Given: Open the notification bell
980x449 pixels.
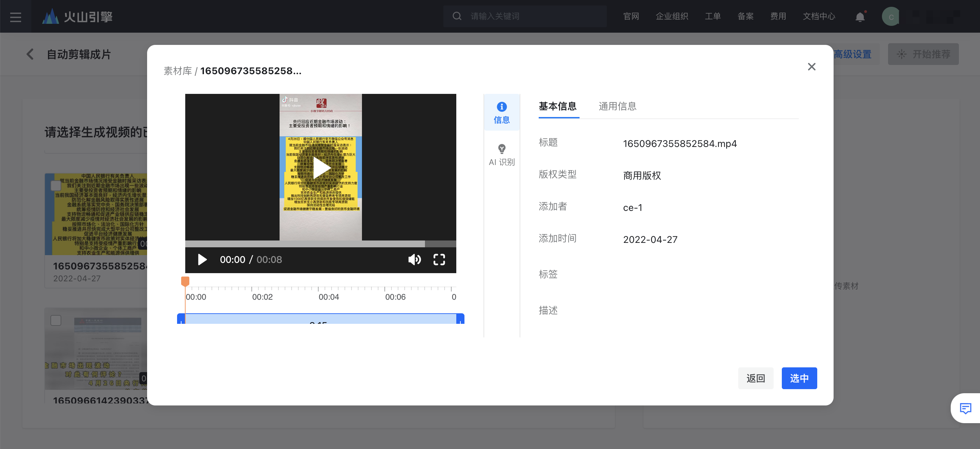Looking at the screenshot, I should point(860,17).
